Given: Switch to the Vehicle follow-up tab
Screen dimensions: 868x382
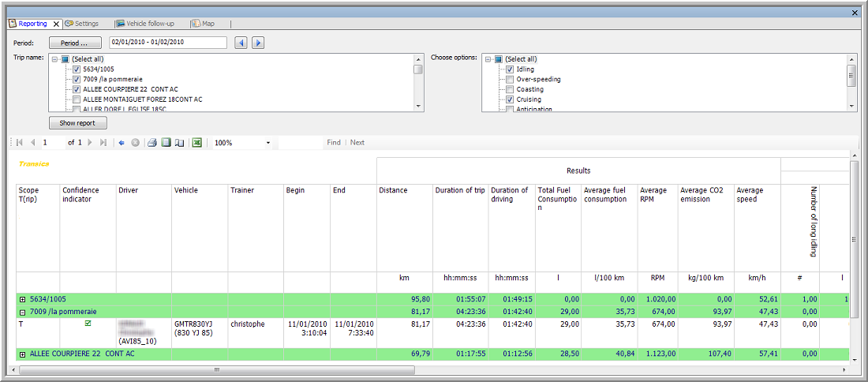Looking at the screenshot, I should [x=146, y=24].
